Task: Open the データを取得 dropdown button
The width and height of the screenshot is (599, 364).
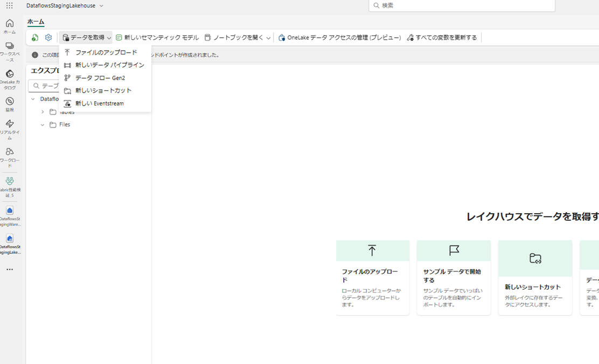Action: tap(86, 38)
